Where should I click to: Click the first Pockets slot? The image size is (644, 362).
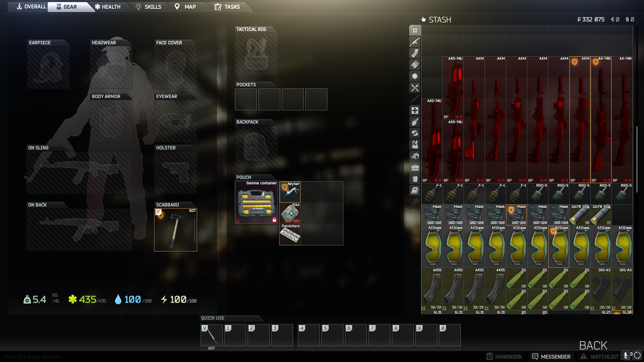tap(246, 99)
